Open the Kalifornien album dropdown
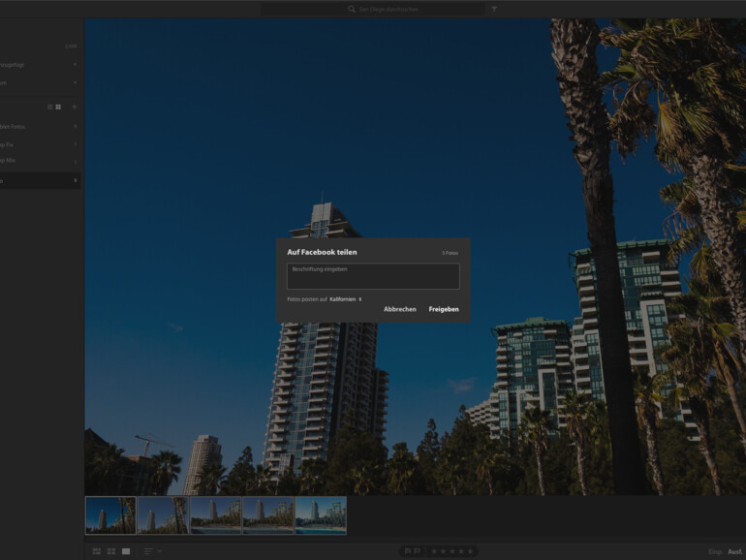Viewport: 746px width, 560px height. 345,299
